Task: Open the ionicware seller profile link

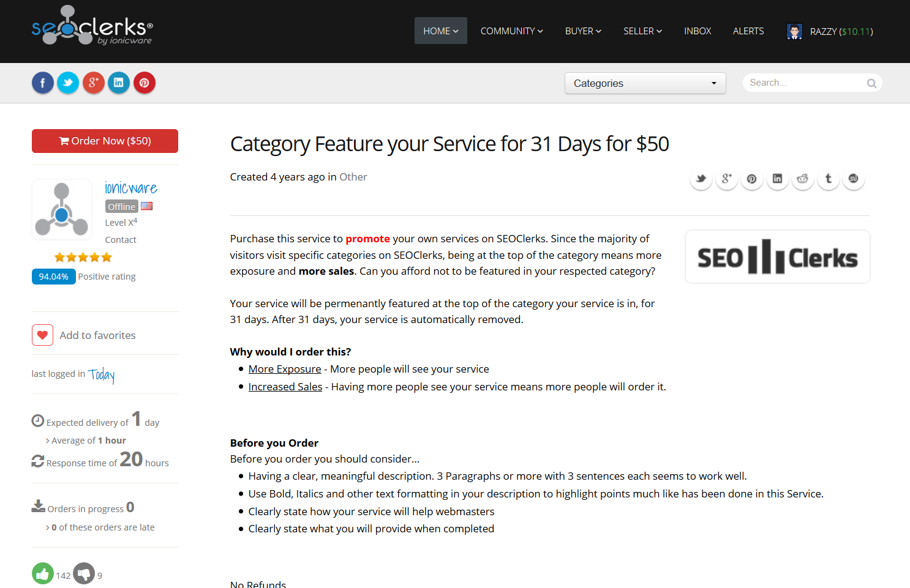Action: [x=131, y=187]
